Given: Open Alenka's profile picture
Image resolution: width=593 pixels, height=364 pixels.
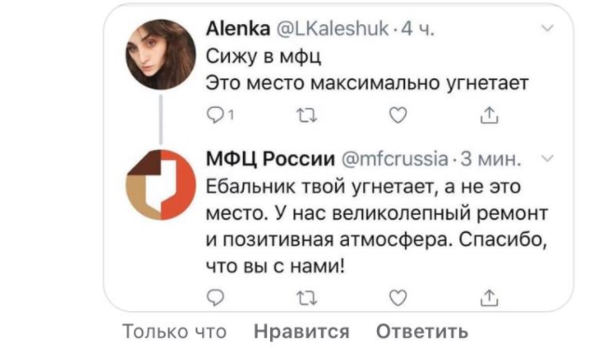Looking at the screenshot, I should tap(161, 55).
